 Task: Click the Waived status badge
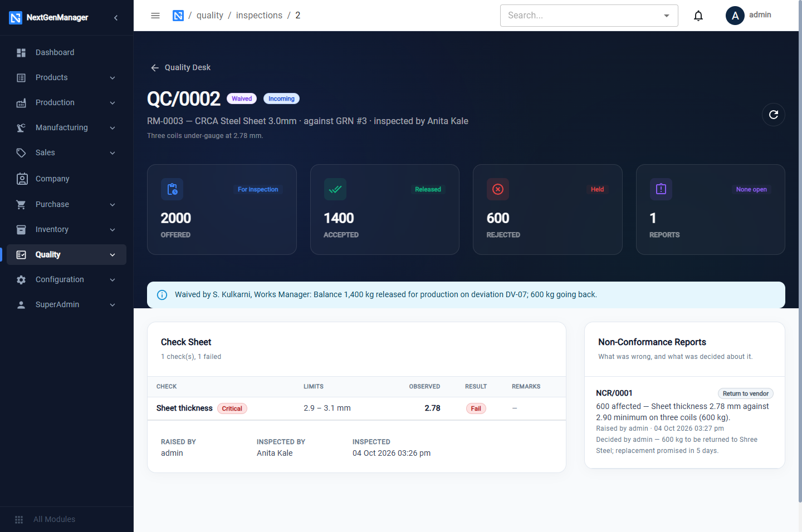pos(242,98)
